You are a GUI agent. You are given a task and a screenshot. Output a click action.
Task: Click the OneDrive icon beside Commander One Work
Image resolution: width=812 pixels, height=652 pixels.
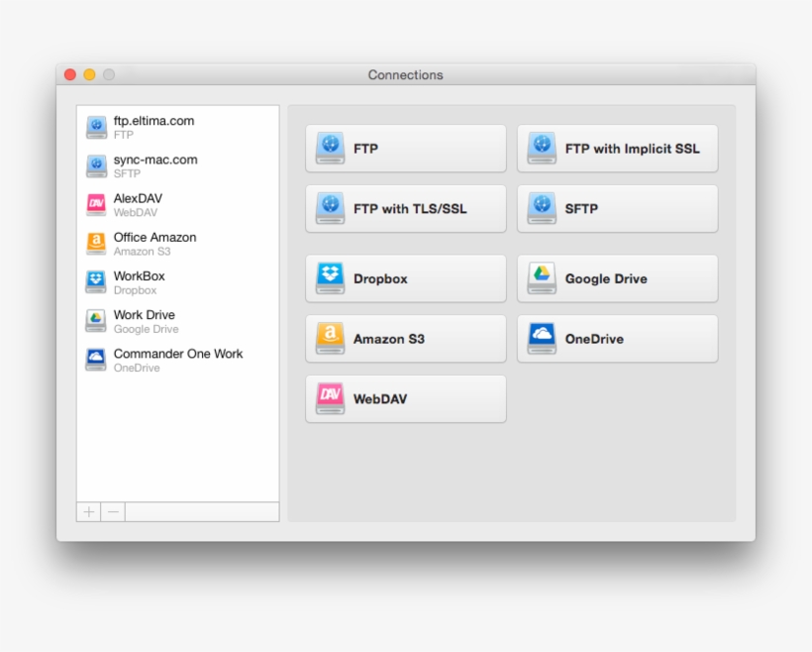click(x=96, y=361)
